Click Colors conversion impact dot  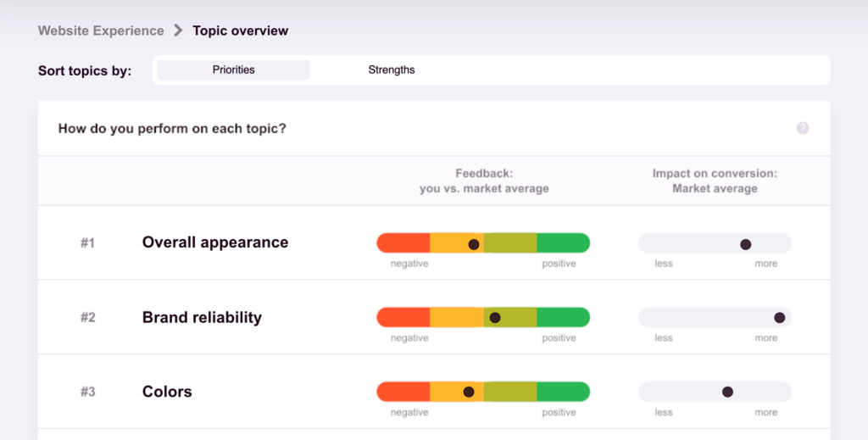tap(727, 392)
